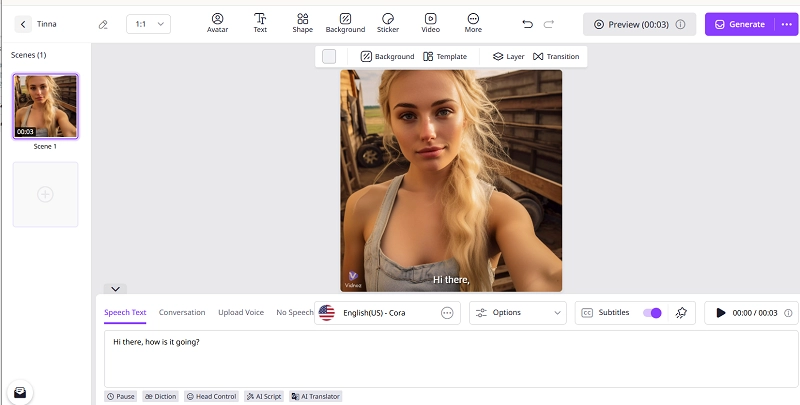This screenshot has width=800, height=405.
Task: Go back using the arrow beside Tinna
Action: (23, 24)
